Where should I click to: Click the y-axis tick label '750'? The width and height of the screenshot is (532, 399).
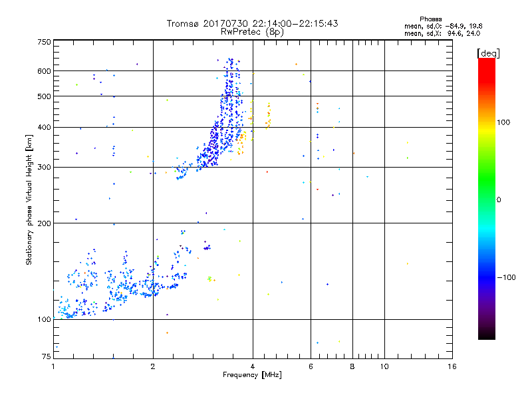point(45,42)
